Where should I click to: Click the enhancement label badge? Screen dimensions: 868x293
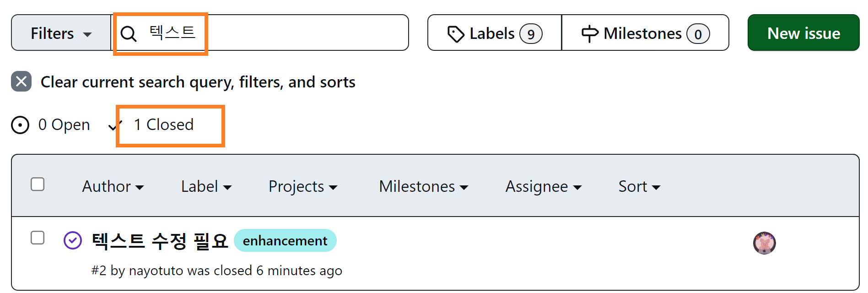pos(285,241)
